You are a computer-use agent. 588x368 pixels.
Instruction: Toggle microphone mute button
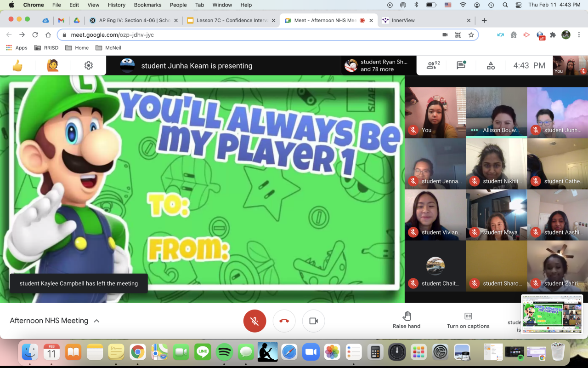pos(254,321)
